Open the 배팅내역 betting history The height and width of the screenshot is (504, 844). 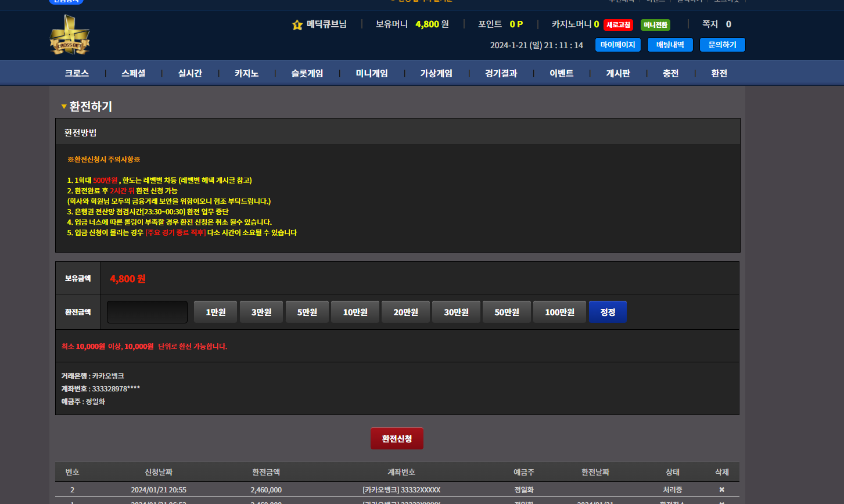point(670,45)
